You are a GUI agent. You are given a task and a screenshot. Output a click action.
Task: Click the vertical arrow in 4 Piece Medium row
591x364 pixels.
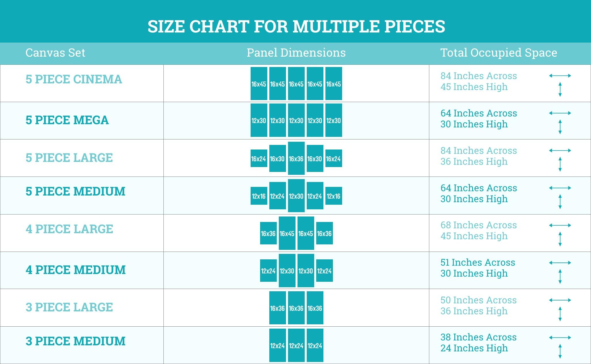point(560,276)
